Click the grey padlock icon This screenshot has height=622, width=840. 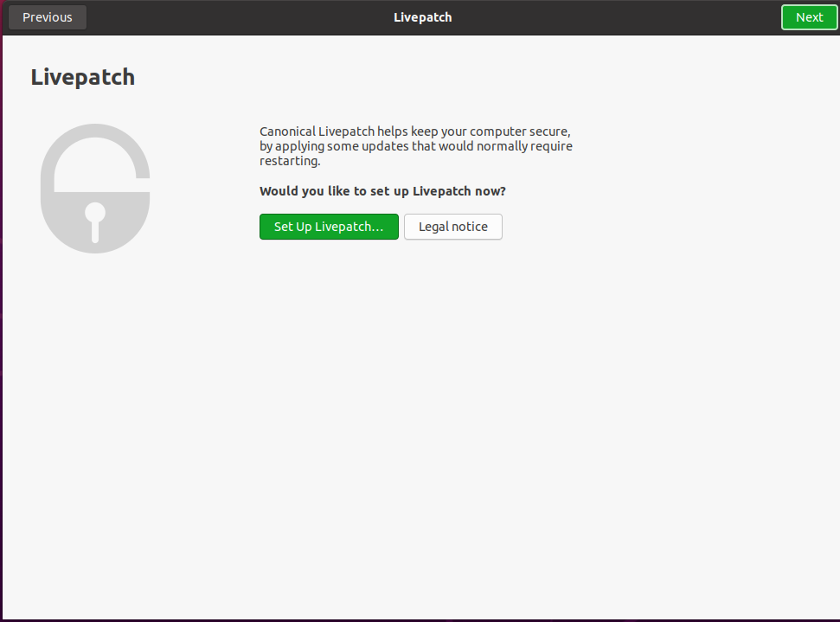(95, 189)
